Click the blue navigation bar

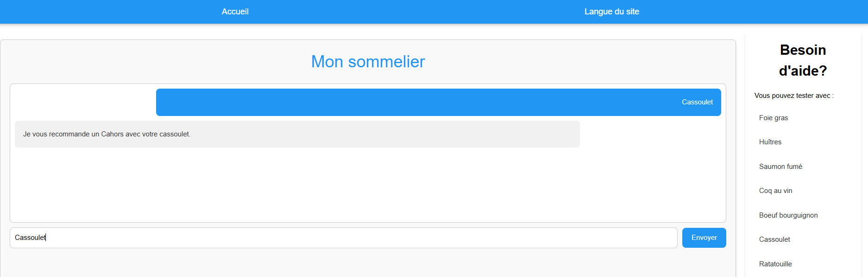pyautogui.click(x=417, y=12)
